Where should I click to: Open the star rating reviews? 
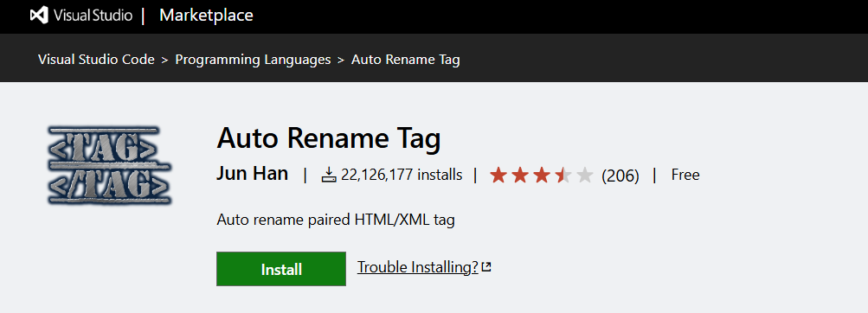click(542, 176)
